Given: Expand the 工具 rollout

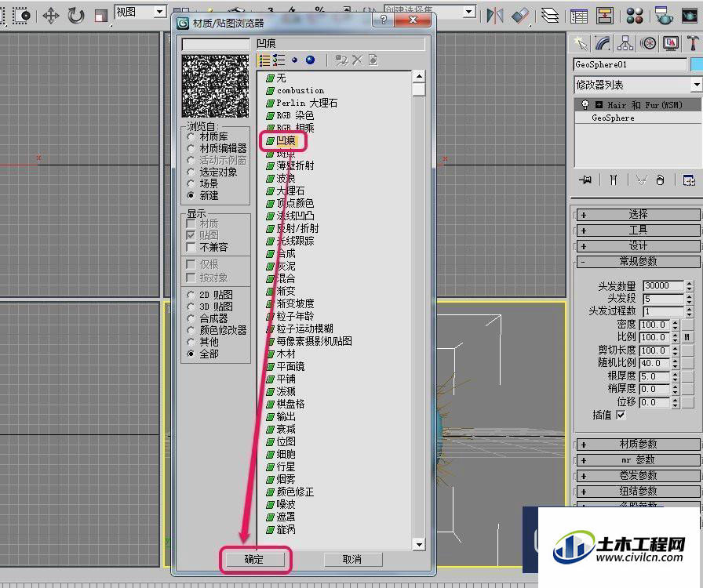Looking at the screenshot, I should (x=638, y=230).
